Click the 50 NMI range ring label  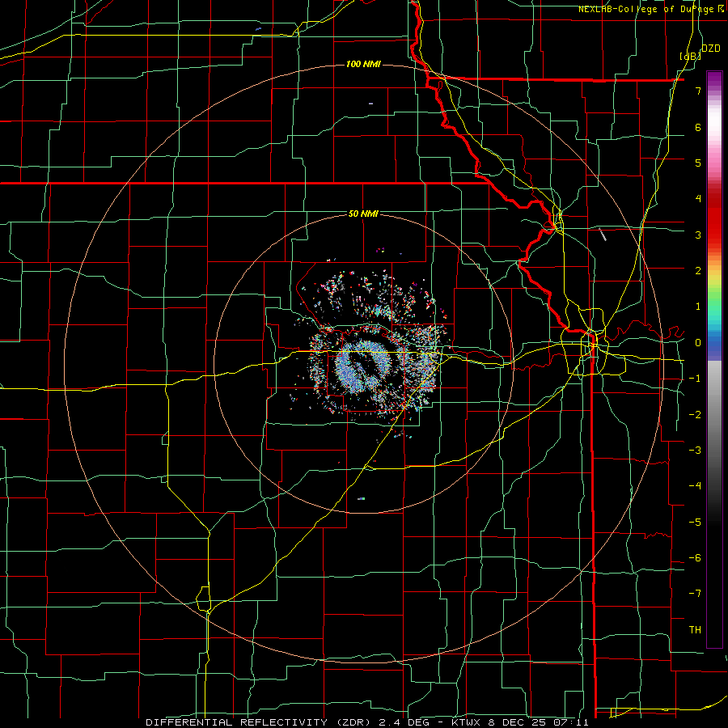(363, 214)
